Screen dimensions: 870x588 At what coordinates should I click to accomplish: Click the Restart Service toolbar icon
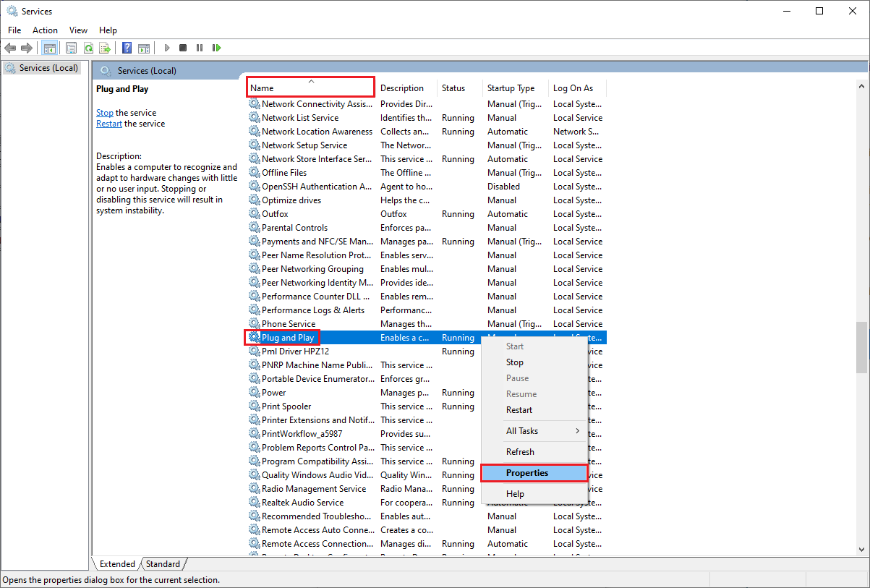(x=216, y=48)
